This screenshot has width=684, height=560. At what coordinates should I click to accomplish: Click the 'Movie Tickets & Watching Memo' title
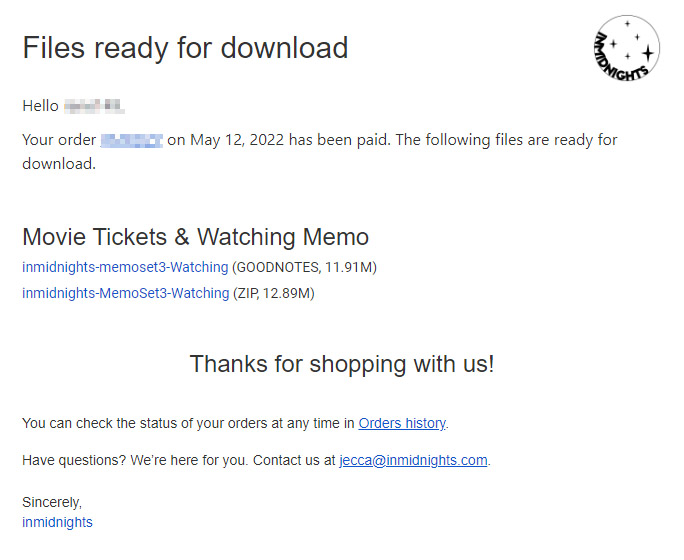195,237
